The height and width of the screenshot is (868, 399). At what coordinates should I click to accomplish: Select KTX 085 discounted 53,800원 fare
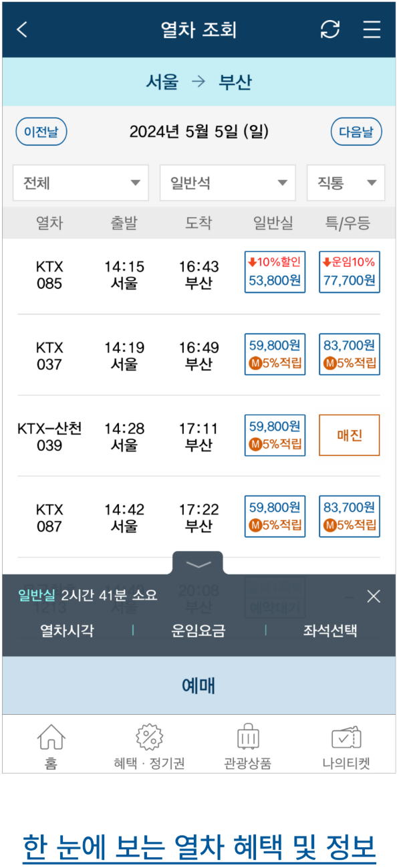(275, 273)
